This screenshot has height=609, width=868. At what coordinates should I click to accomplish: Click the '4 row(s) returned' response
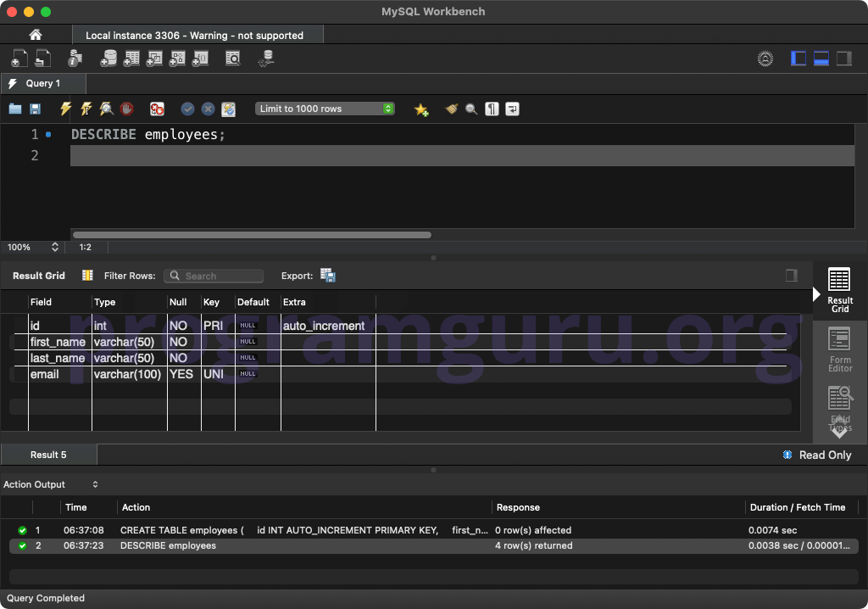[x=534, y=546]
